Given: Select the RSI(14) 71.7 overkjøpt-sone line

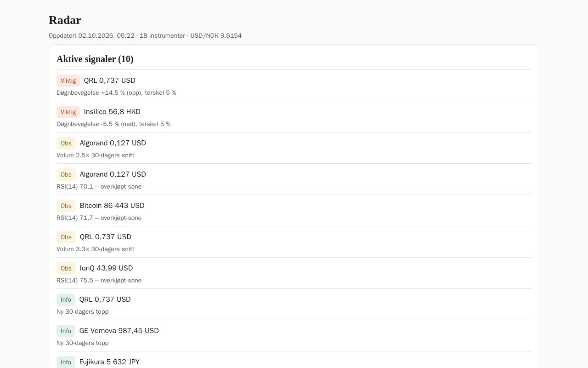Looking at the screenshot, I should coord(99,218).
